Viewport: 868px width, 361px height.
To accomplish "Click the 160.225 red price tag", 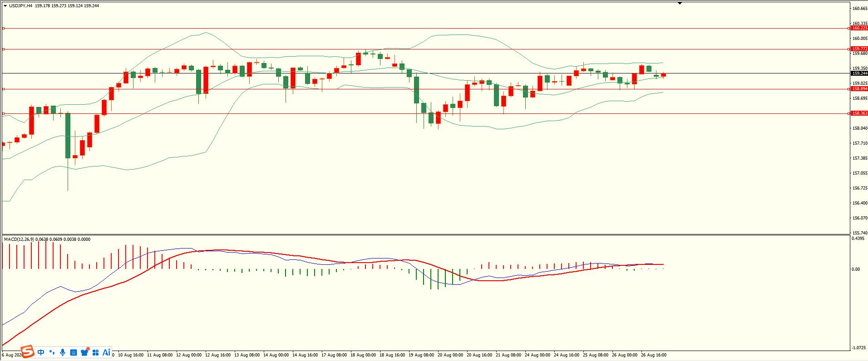I will (x=859, y=28).
